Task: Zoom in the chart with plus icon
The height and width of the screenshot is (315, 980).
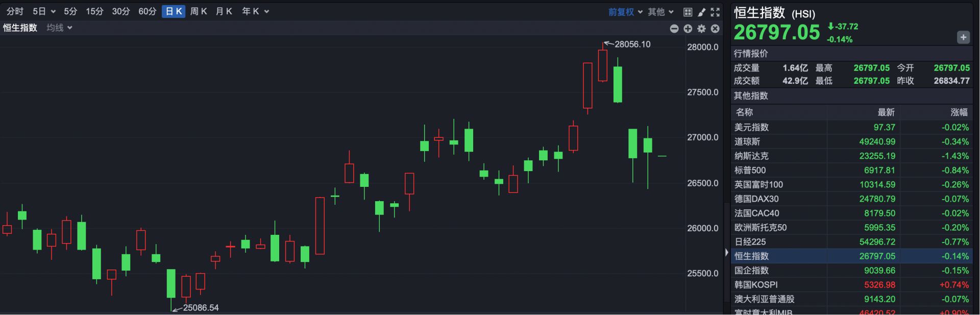Action: pyautogui.click(x=688, y=29)
